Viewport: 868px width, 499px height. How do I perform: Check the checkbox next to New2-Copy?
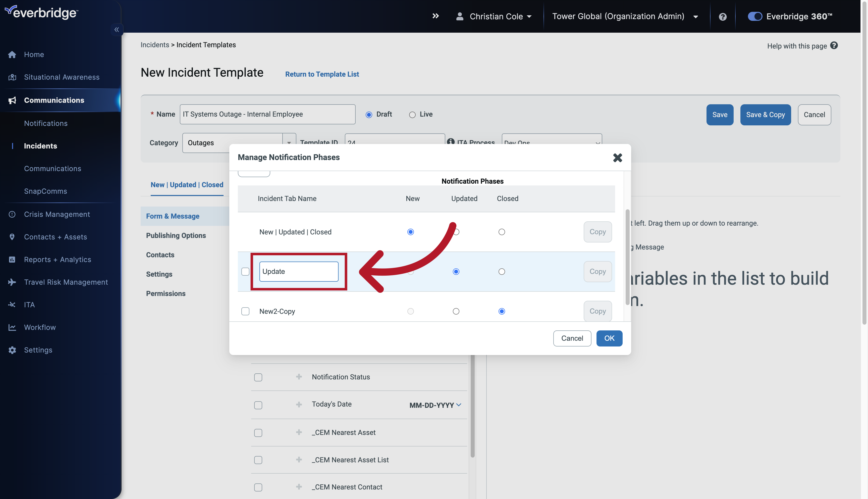(x=245, y=311)
